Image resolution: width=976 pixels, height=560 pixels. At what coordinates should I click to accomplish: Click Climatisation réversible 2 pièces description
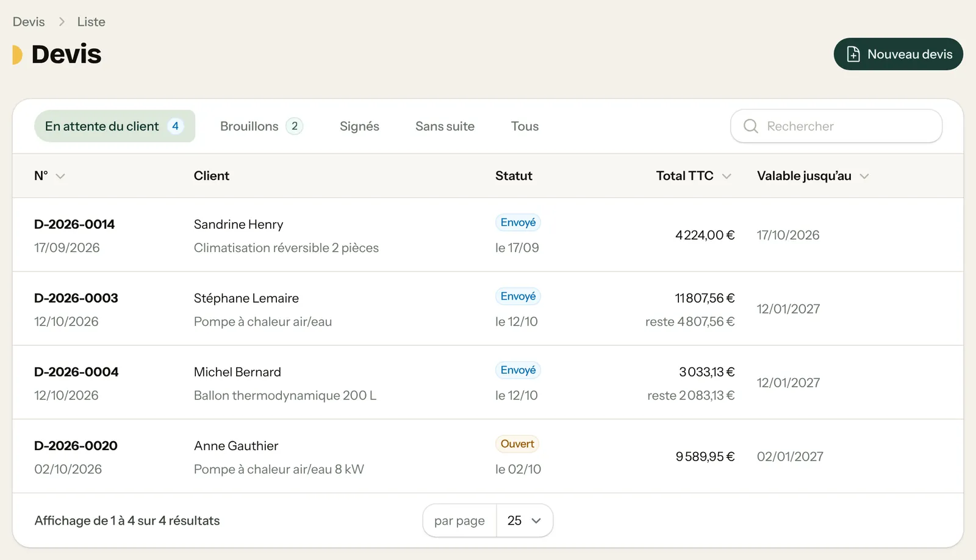click(286, 248)
